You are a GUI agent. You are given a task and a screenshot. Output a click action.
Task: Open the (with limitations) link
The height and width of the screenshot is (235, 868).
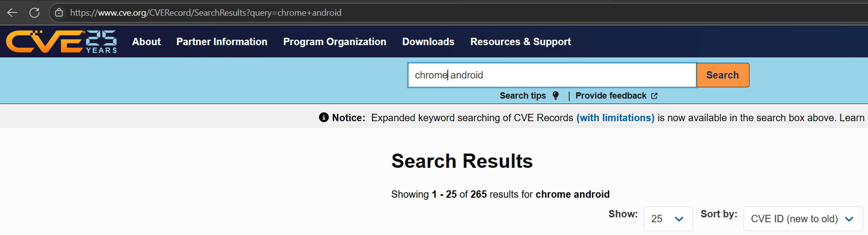pos(615,118)
